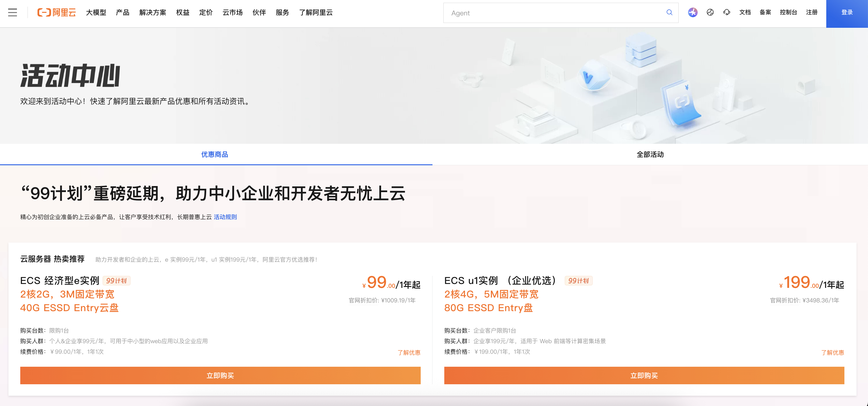868x406 pixels.
Task: Click 80G ESSD Entry盘 text
Action: pos(488,308)
